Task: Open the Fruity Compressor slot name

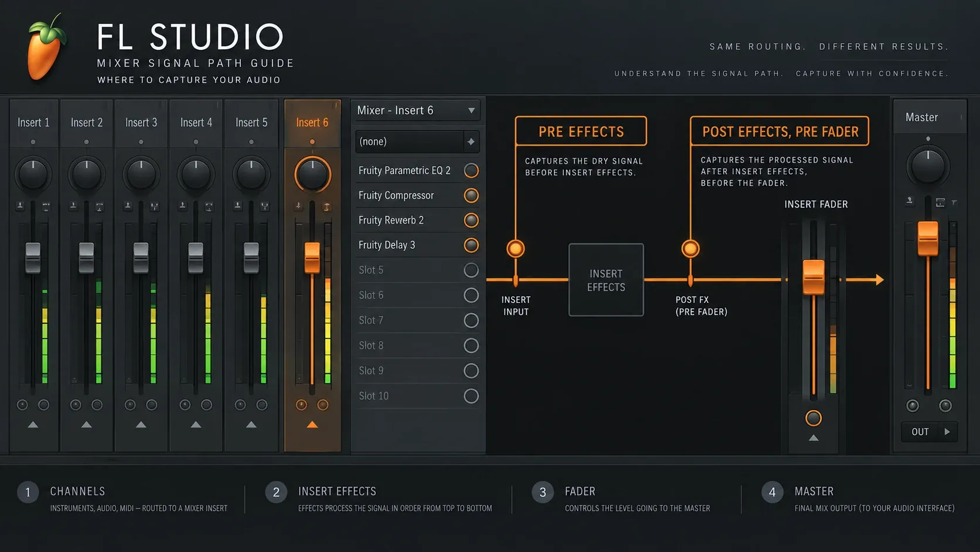Action: [396, 195]
